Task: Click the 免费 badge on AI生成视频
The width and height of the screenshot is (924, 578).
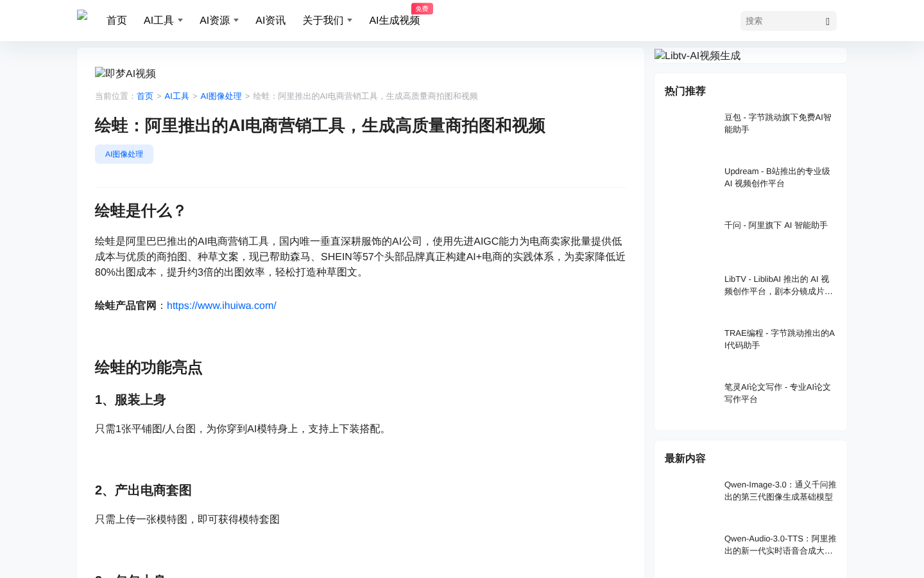Action: coord(422,8)
